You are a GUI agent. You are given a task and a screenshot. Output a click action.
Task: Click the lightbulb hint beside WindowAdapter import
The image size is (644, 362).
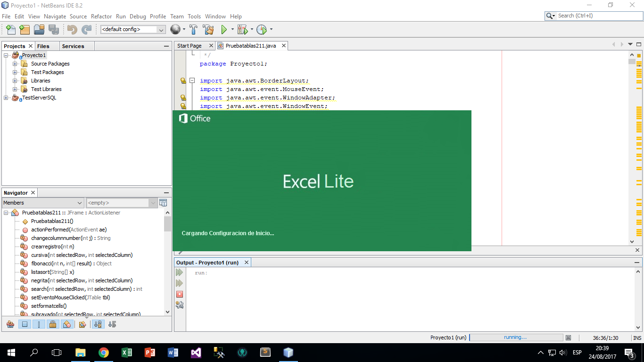pos(183,98)
